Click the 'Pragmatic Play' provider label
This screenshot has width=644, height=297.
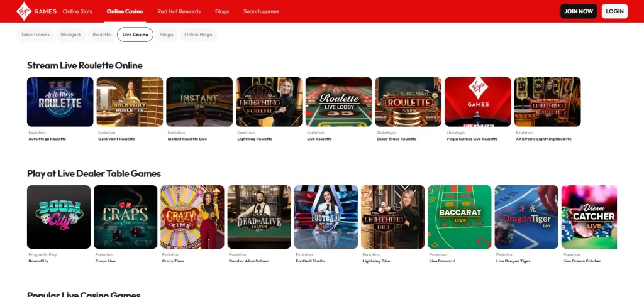(43, 255)
